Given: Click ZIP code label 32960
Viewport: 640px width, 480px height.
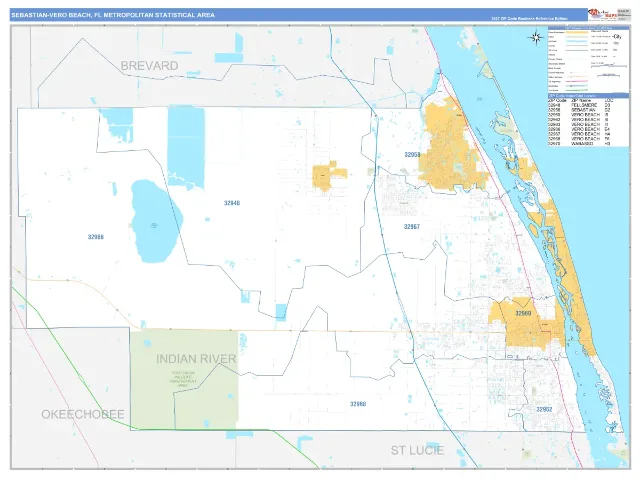Looking at the screenshot, I should [x=523, y=313].
